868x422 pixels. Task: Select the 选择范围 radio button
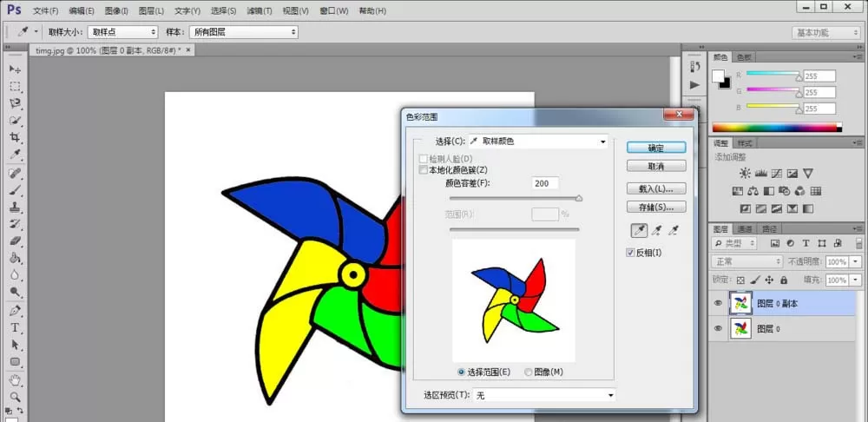tap(462, 373)
